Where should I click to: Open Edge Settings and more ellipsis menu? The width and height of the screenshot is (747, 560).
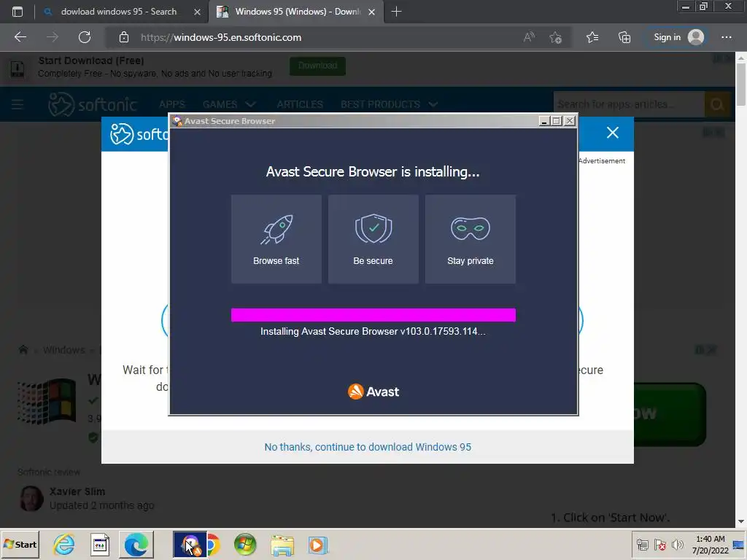pyautogui.click(x=727, y=37)
